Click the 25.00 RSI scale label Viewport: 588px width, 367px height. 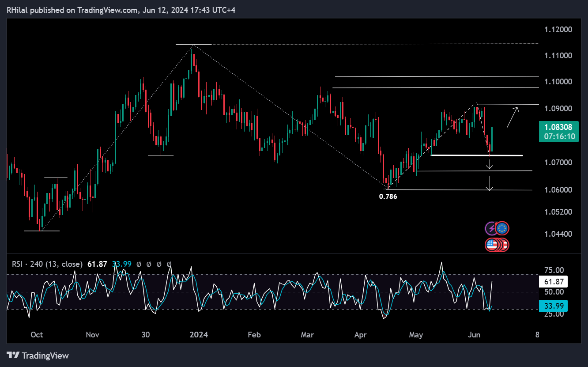[x=553, y=314]
